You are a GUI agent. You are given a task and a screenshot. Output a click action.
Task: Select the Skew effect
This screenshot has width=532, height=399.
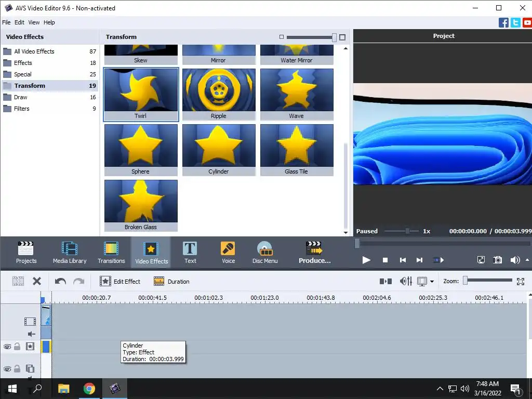141,55
